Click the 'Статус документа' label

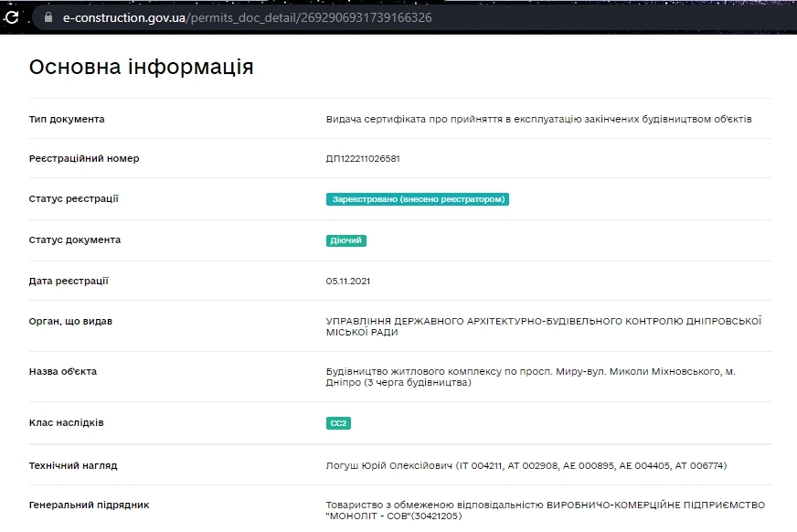pyautogui.click(x=75, y=239)
